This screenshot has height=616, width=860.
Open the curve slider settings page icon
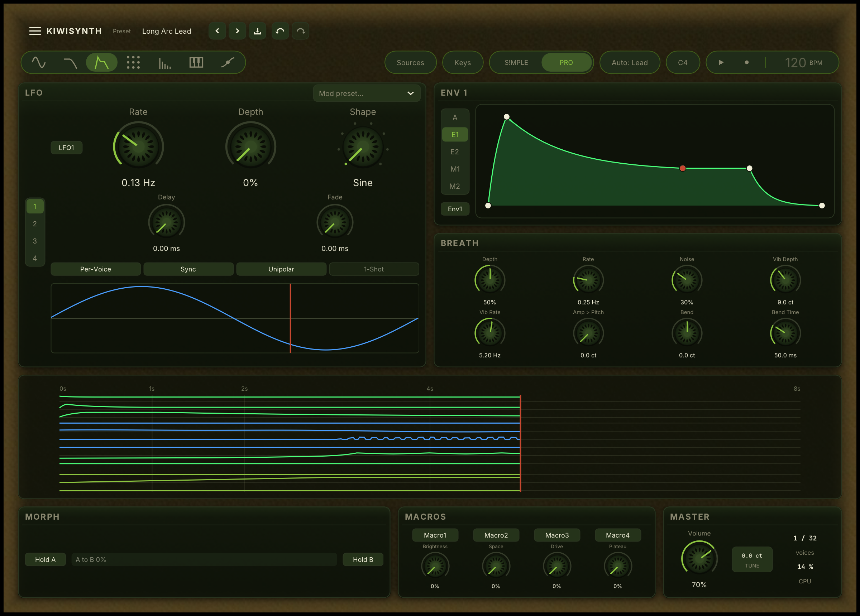click(x=228, y=63)
